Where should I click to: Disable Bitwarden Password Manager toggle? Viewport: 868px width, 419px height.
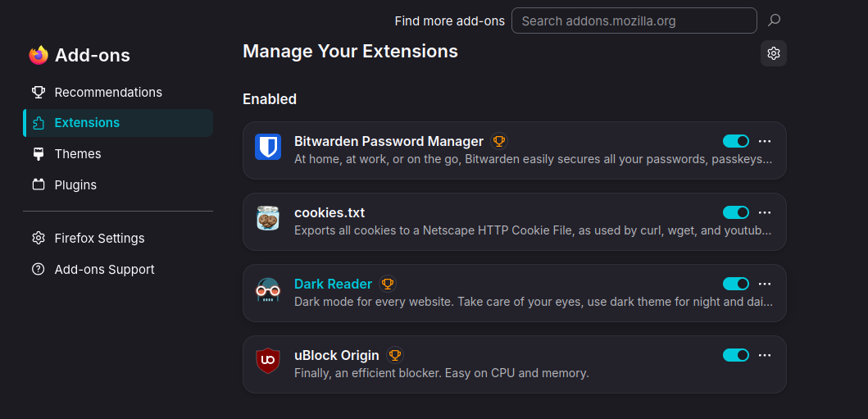(x=736, y=141)
